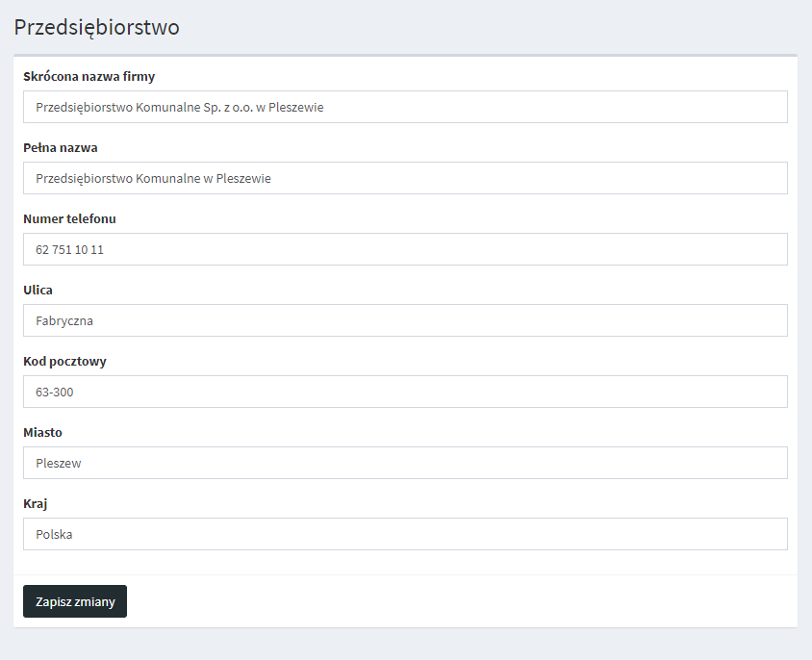Image resolution: width=812 pixels, height=660 pixels.
Task: Click the Kod pocztowy label
Action: point(64,362)
